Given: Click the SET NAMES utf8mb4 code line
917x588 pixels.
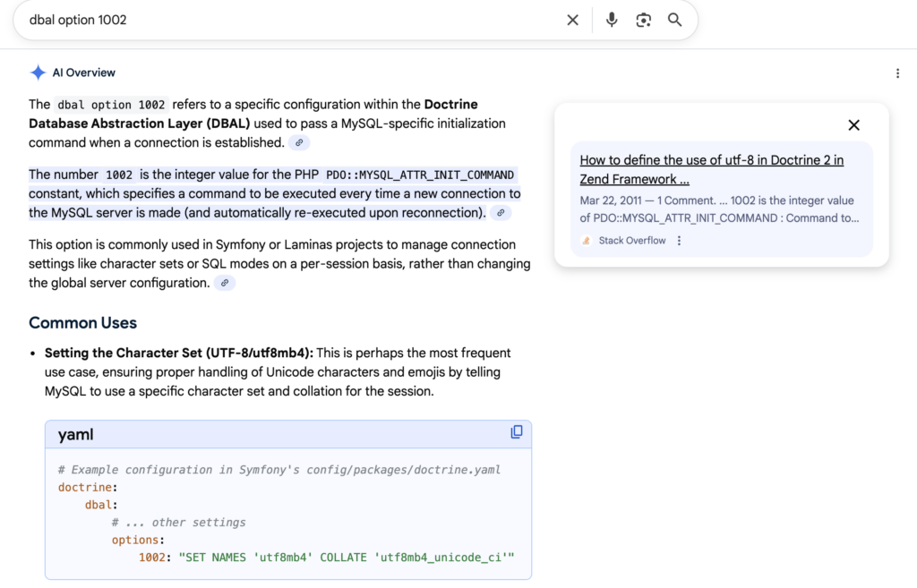Looking at the screenshot, I should tap(313, 557).
